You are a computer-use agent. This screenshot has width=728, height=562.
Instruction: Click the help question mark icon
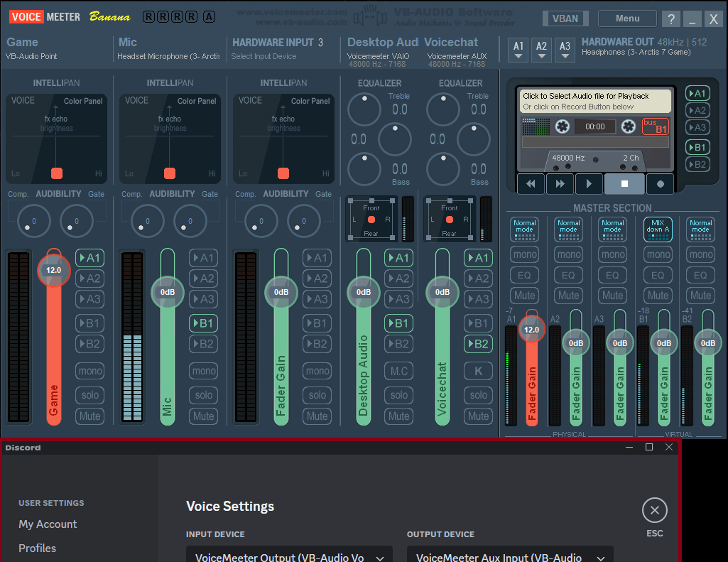coord(670,18)
